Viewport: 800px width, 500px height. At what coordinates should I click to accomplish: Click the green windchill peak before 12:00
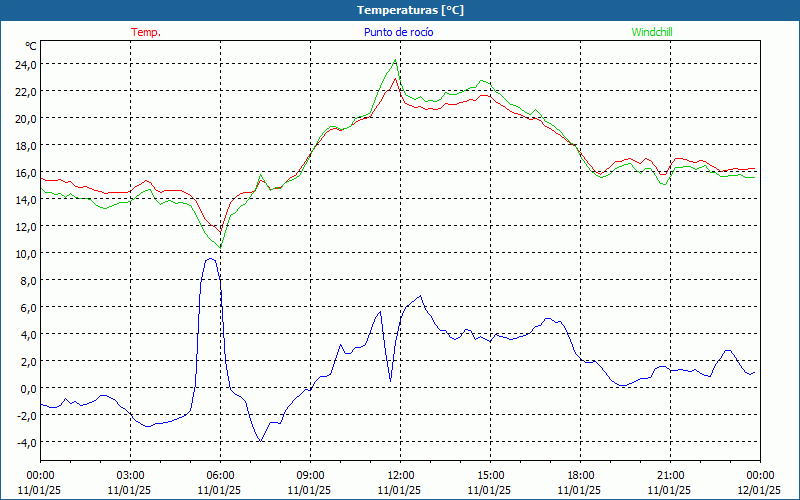pos(395,61)
